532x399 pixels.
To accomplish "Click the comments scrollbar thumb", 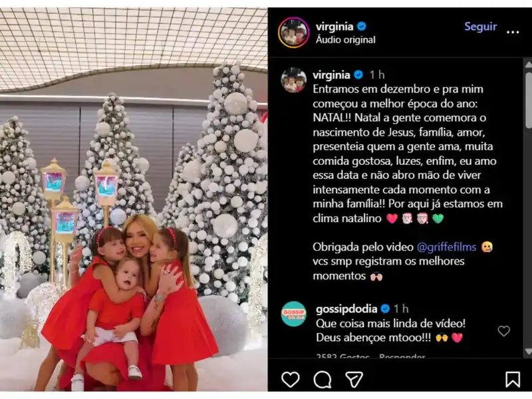I will click(528, 100).
